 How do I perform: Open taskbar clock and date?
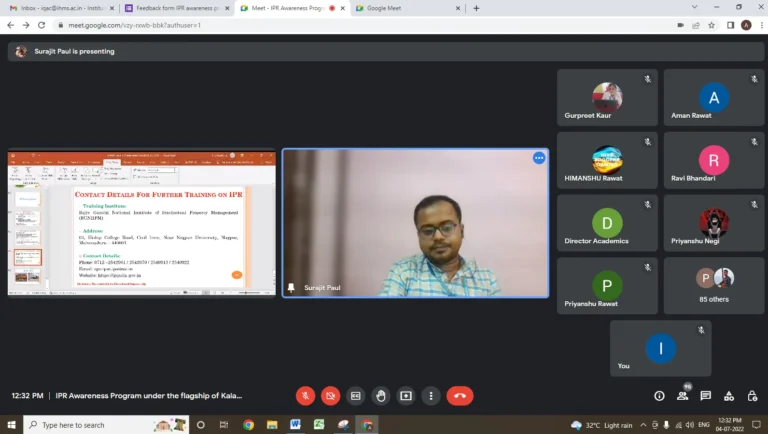(730, 425)
